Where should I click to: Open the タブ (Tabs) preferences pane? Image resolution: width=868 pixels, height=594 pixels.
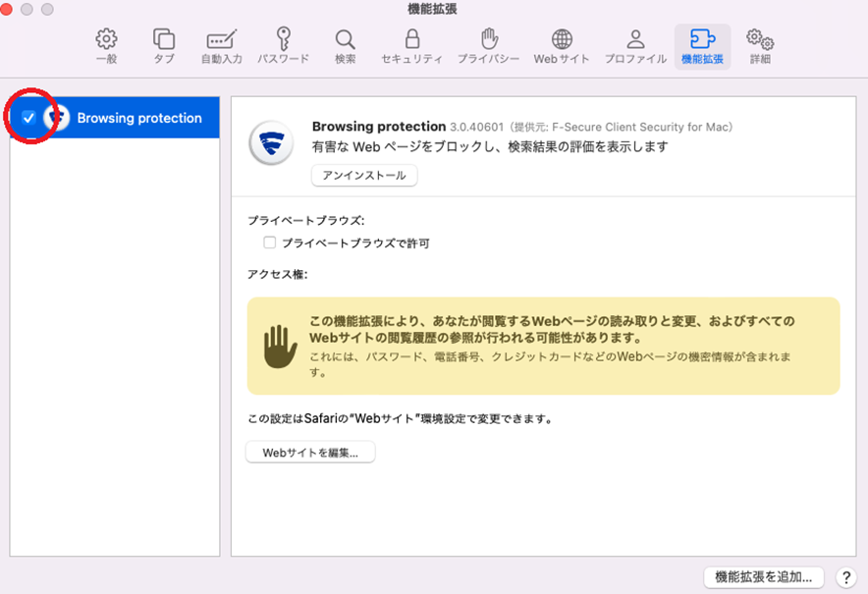click(164, 46)
